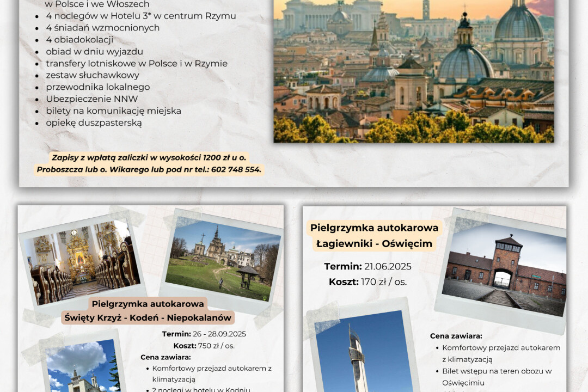Select the heading 'Święty Krzyż - Kodeń - Niepokalanów'
This screenshot has width=588, height=392.
(148, 318)
